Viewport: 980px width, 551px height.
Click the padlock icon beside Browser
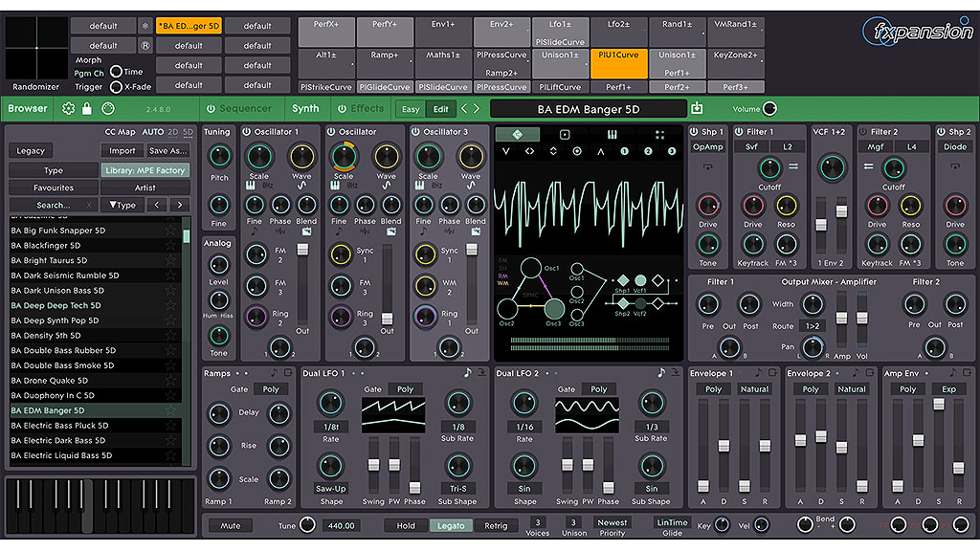click(x=88, y=109)
